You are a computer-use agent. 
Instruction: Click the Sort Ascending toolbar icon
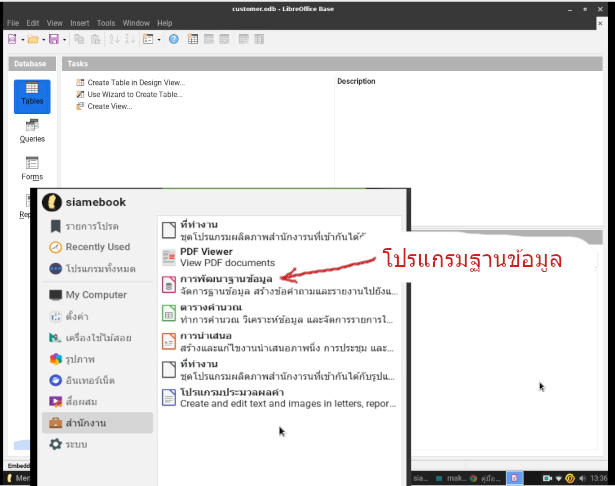click(115, 39)
